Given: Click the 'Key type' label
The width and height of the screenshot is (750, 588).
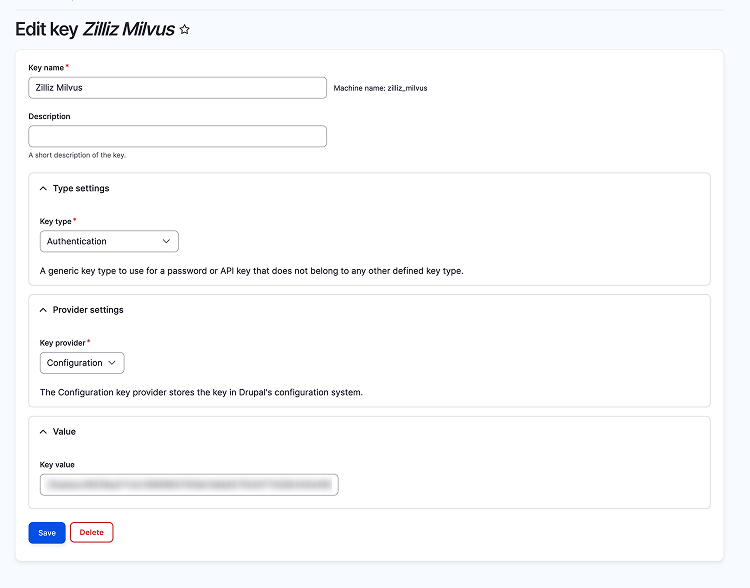Looking at the screenshot, I should [x=55, y=222].
